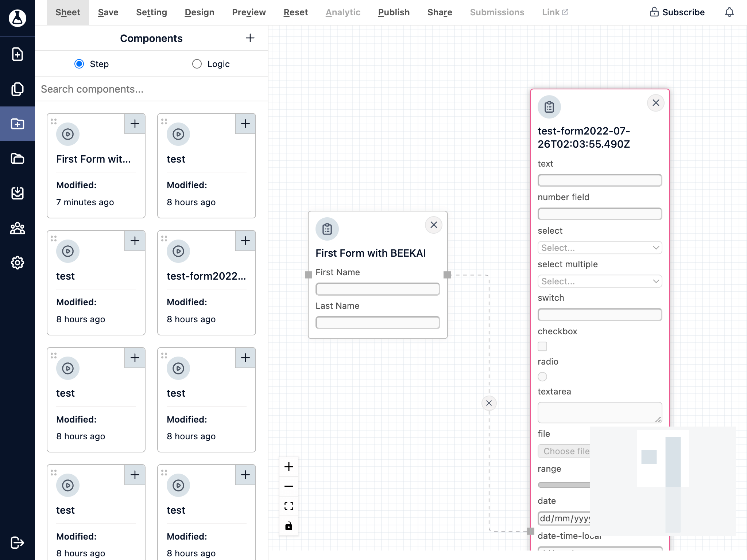Open the Submissions menu item
Image resolution: width=747 pixels, height=560 pixels.
(x=497, y=12)
